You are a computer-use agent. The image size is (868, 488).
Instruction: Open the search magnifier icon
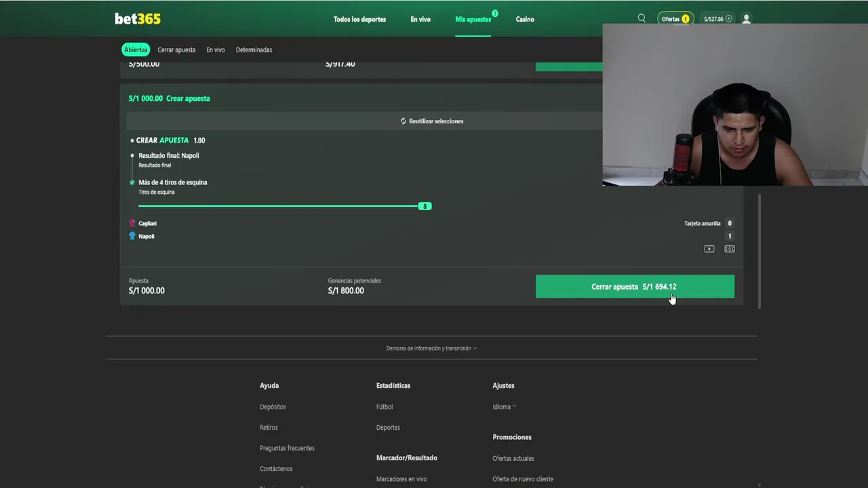coord(642,18)
